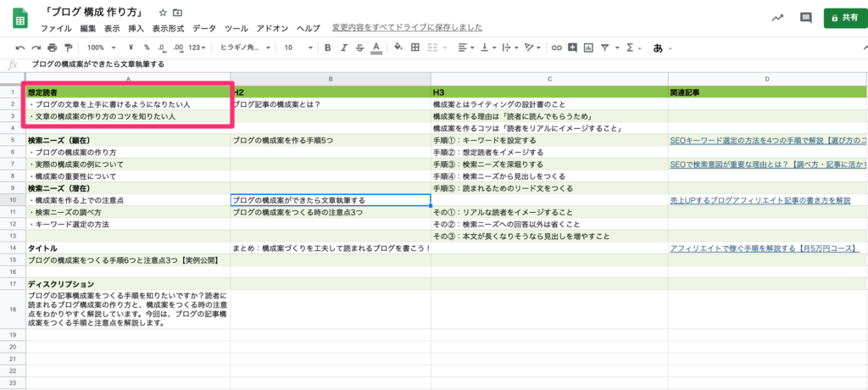Screen dimensions: 868x390
Task: Star this spreadsheet
Action: 163,12
